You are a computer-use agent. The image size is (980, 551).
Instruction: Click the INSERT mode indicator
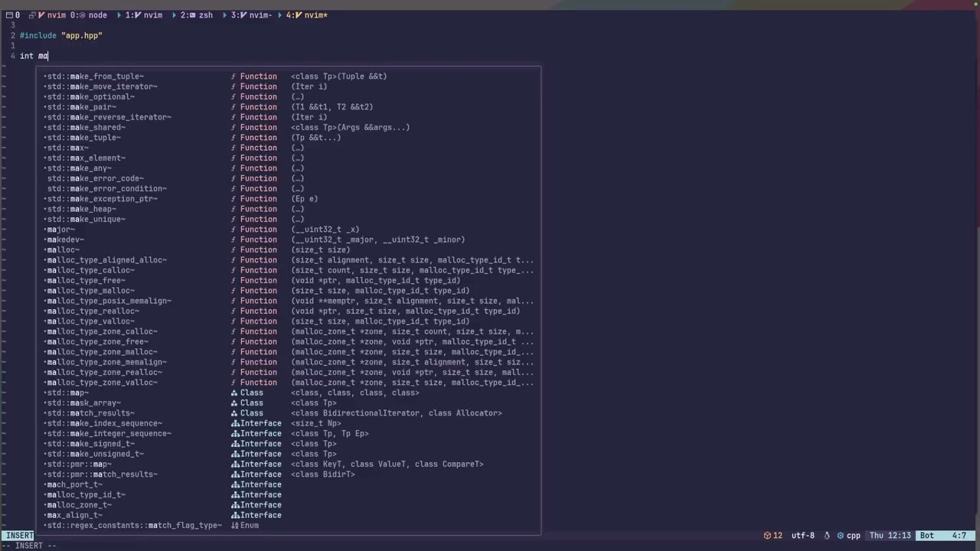coord(19,536)
